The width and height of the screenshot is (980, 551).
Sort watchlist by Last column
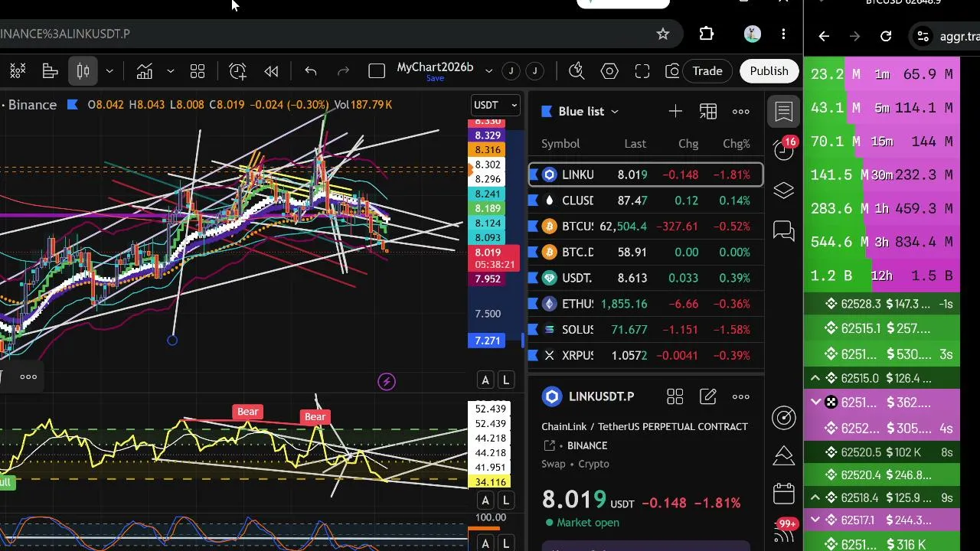click(635, 144)
